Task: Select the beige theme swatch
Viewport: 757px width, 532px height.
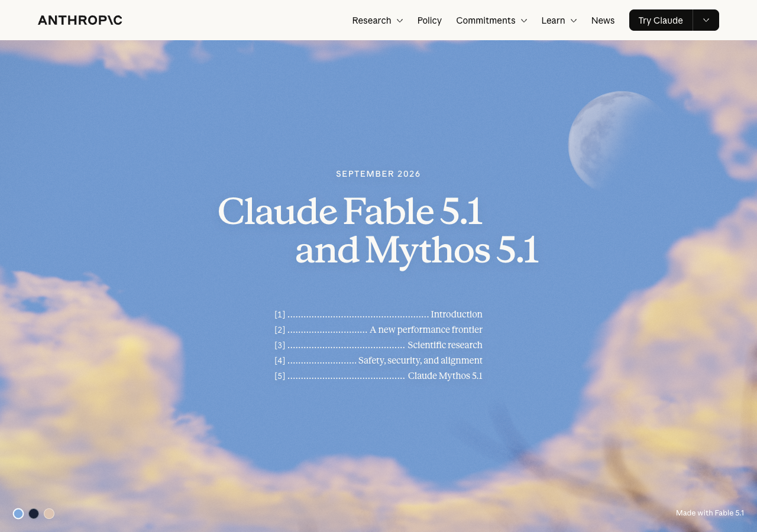Action: (x=49, y=514)
